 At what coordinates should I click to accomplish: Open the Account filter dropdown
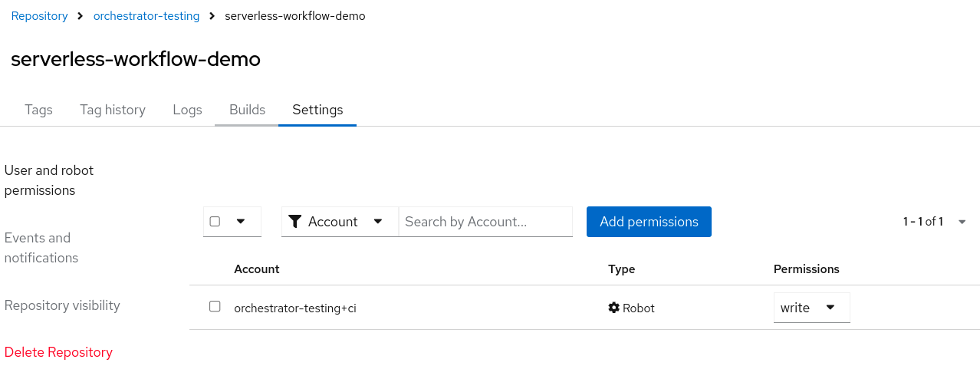(x=340, y=222)
